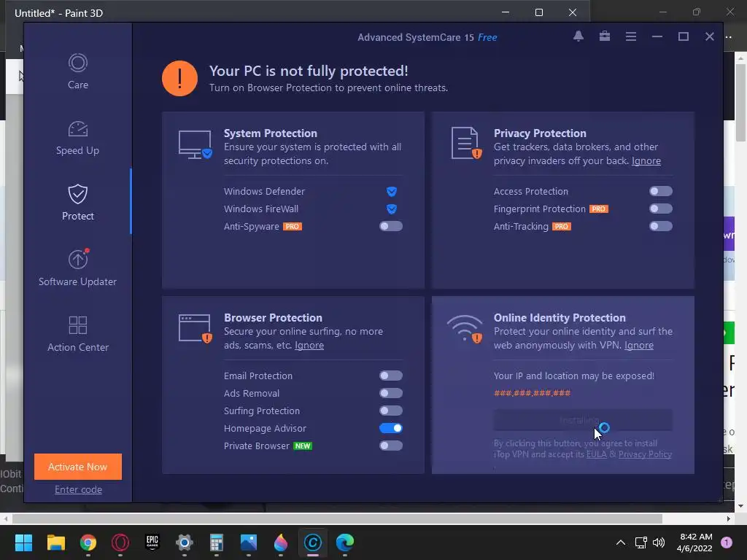Open the toolbox briefcase icon

(x=605, y=36)
